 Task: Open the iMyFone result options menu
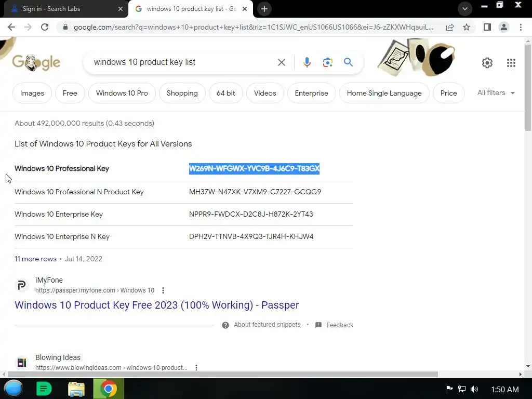[x=163, y=290]
